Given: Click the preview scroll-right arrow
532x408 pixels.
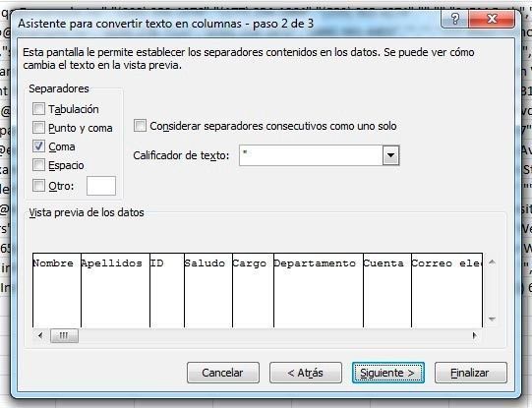Looking at the screenshot, I should tap(474, 335).
